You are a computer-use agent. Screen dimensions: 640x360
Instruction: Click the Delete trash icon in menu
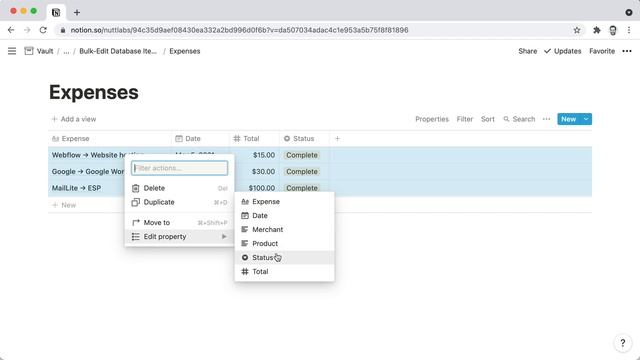click(x=136, y=188)
